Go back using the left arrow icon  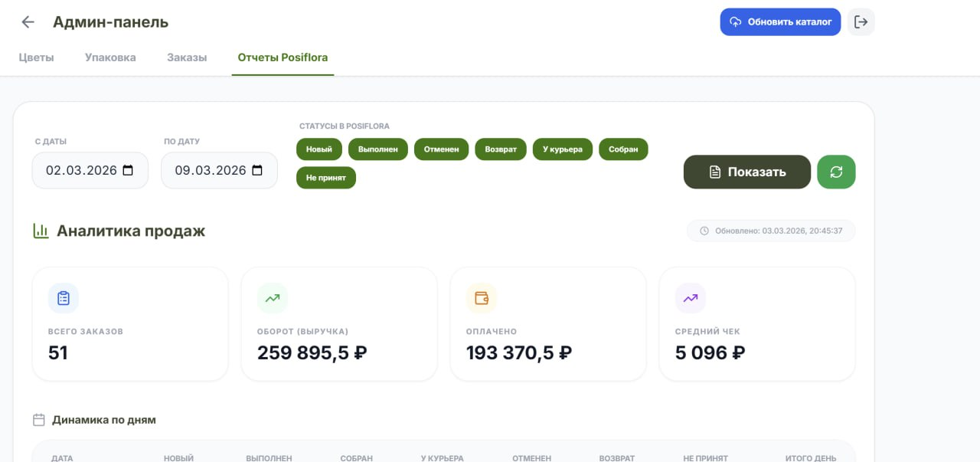(28, 22)
